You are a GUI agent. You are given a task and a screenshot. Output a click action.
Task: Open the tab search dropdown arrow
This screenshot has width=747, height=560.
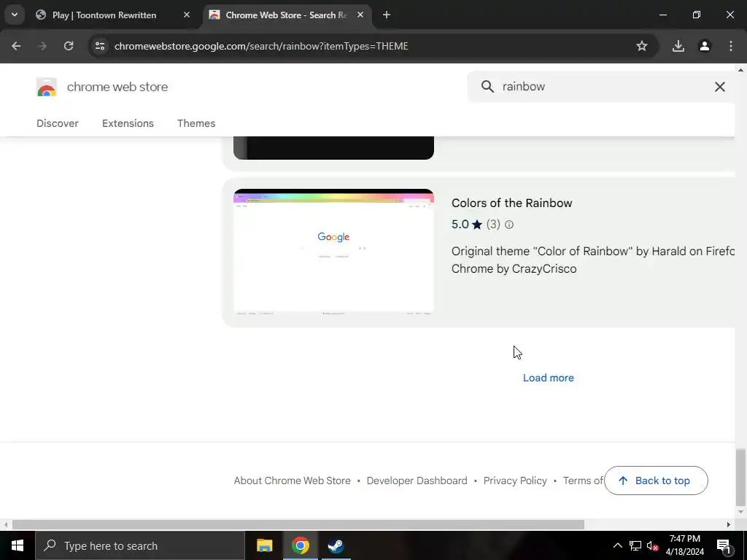click(15, 15)
